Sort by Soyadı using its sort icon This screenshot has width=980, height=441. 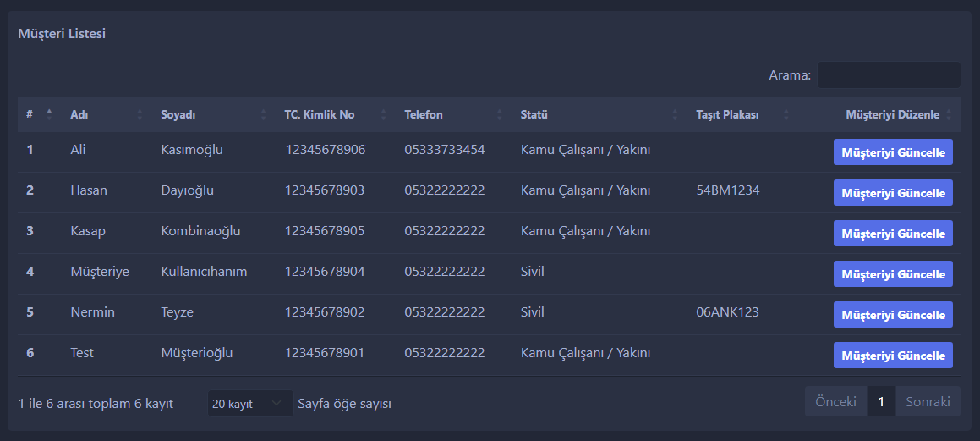pyautogui.click(x=263, y=114)
